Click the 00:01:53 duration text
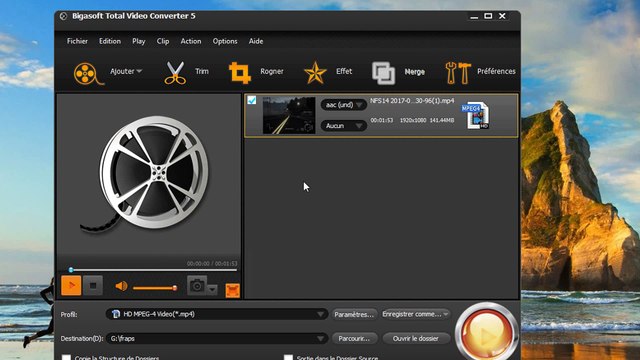Viewport: 640px width, 360px height. click(x=382, y=120)
